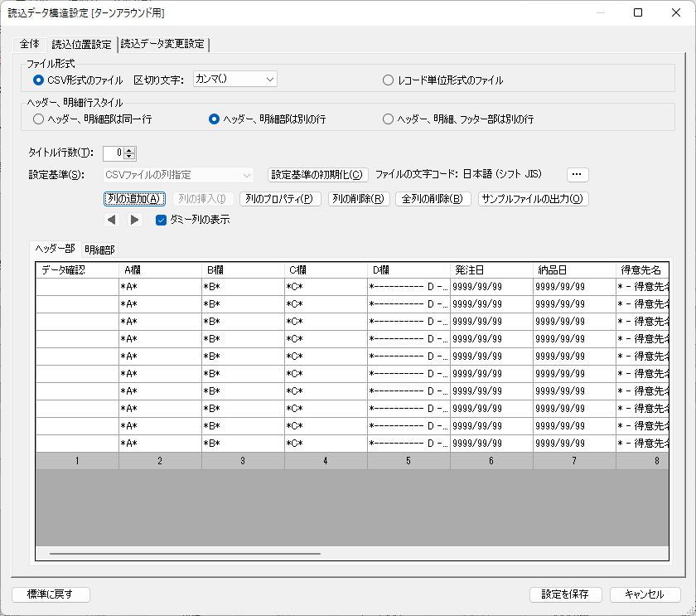The height and width of the screenshot is (616, 696).
Task: Choose ヘッダー、明細、フッター部は別の行 style
Action: pos(388,119)
